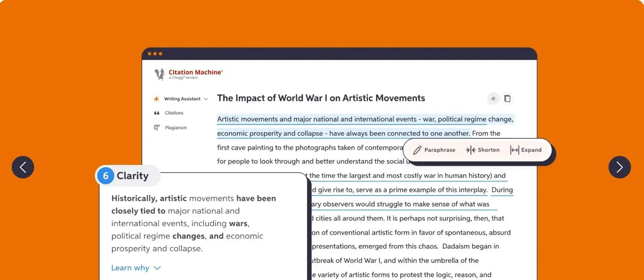The width and height of the screenshot is (644, 280).
Task: Click the Citations quotation mark icon
Action: coord(157,113)
